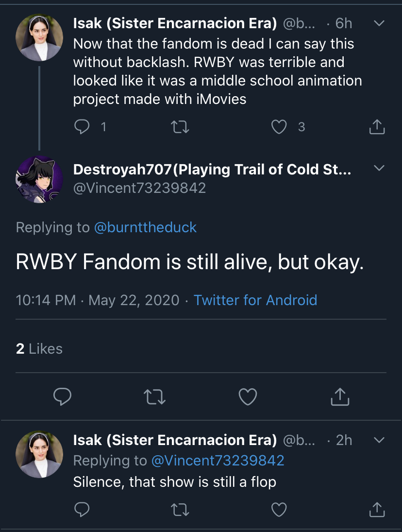Open options chevron on Isak's 2h reply
The height and width of the screenshot is (532, 402).
coord(379,440)
